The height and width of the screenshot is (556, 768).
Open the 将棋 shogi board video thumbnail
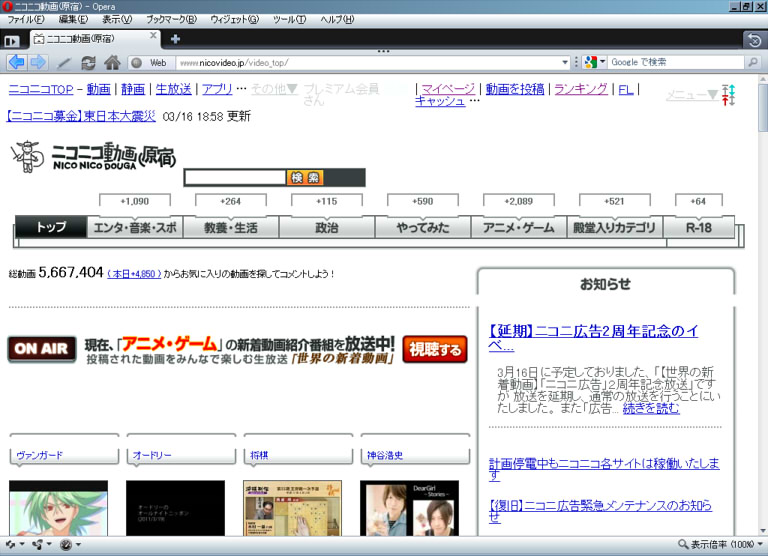click(292, 508)
